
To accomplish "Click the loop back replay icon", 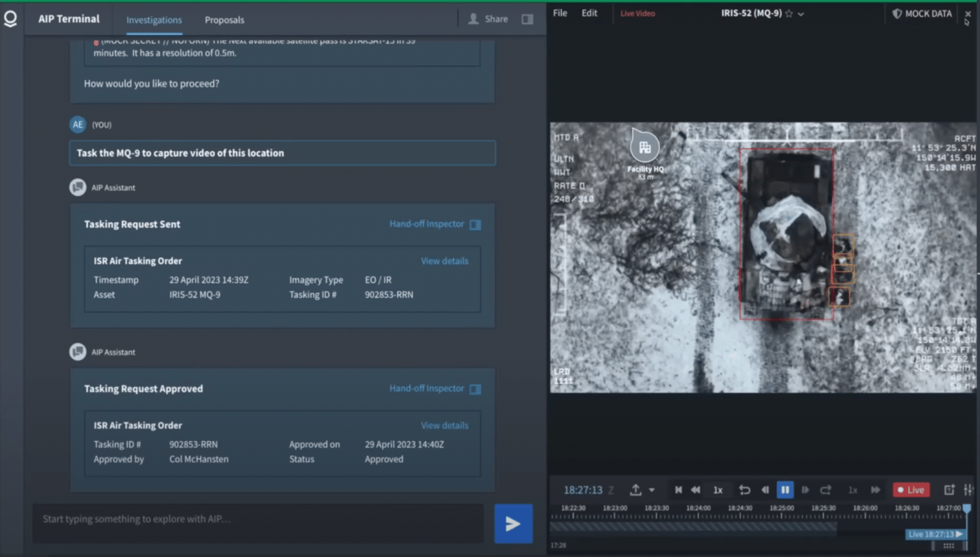I will click(x=744, y=490).
